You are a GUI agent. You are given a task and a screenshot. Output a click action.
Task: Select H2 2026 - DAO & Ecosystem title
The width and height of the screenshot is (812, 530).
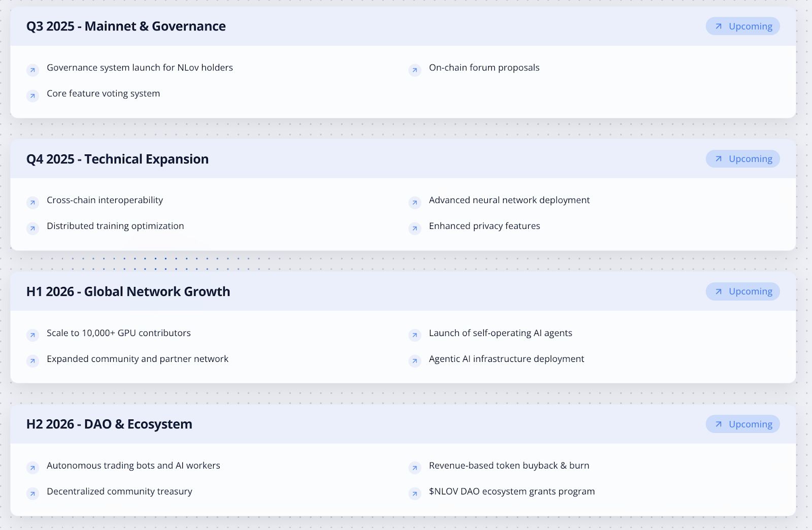[x=109, y=424]
